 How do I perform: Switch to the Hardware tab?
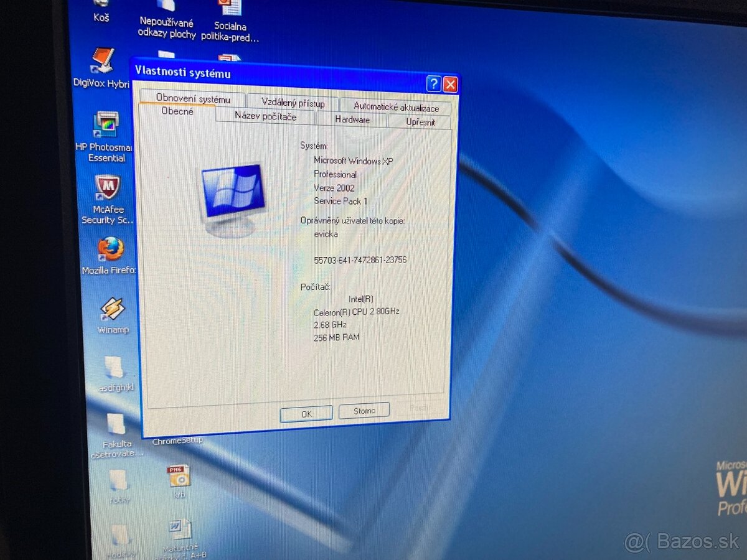(353, 119)
